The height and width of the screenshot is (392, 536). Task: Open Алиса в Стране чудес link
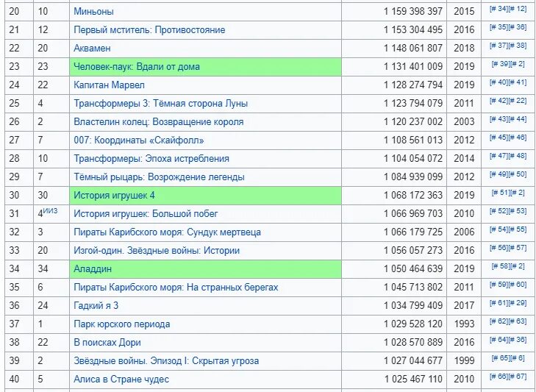pyautogui.click(x=121, y=379)
